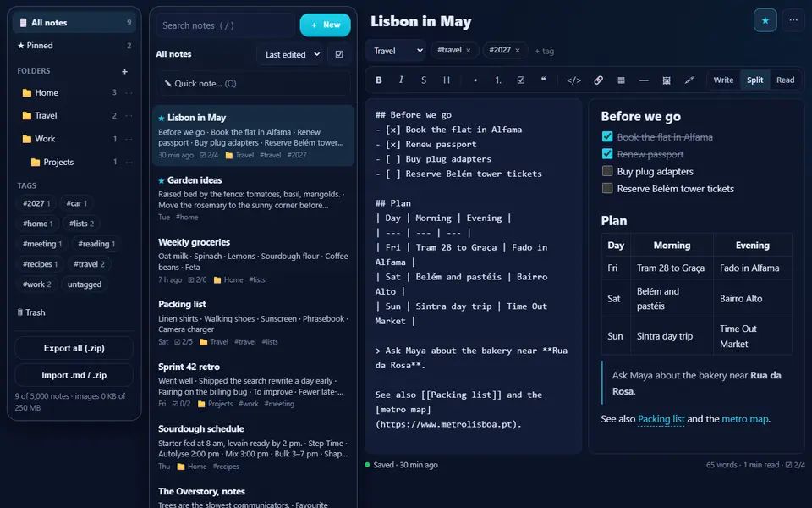
Task: Insert a horizontal rule divider
Action: coord(644,80)
